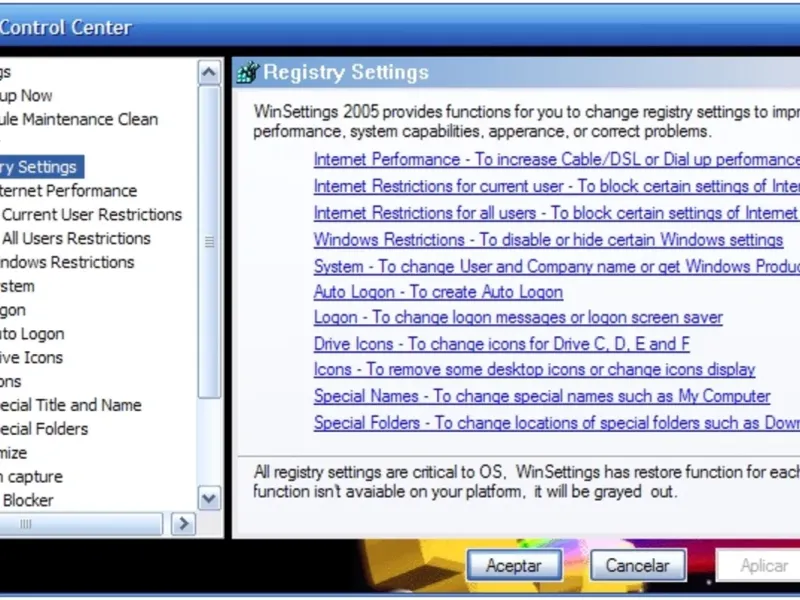Screen dimensions: 800x600
Task: Click tree scrollbar up arrow
Action: [x=209, y=73]
